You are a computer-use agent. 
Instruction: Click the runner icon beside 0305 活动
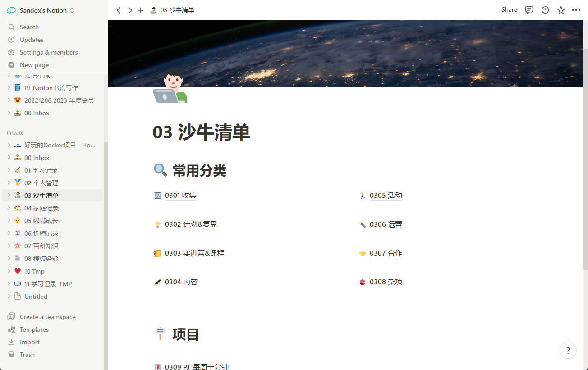tap(363, 196)
